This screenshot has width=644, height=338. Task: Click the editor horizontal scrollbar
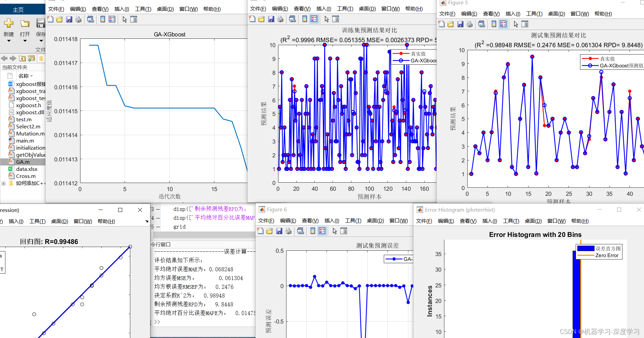pos(204,234)
